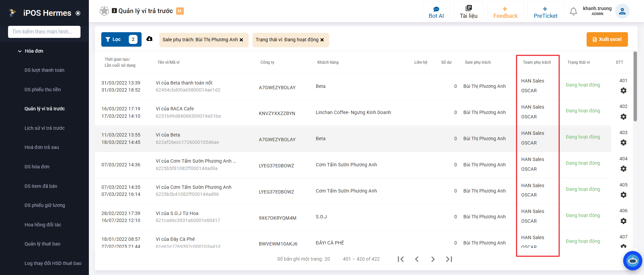Click the star favorite icon by page title
Screen dimensions: 644x275
coord(104,11)
